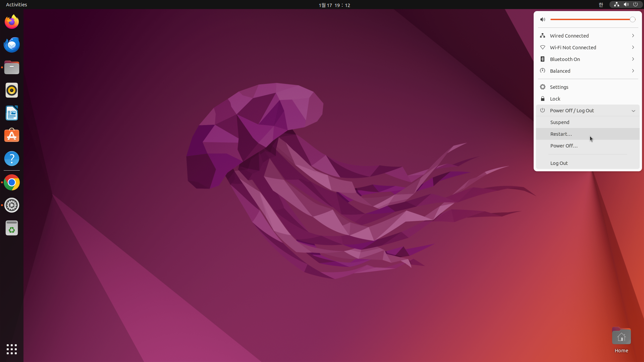The image size is (644, 362).
Task: Click power icon beside Power Off / Log Out
Action: (543, 110)
